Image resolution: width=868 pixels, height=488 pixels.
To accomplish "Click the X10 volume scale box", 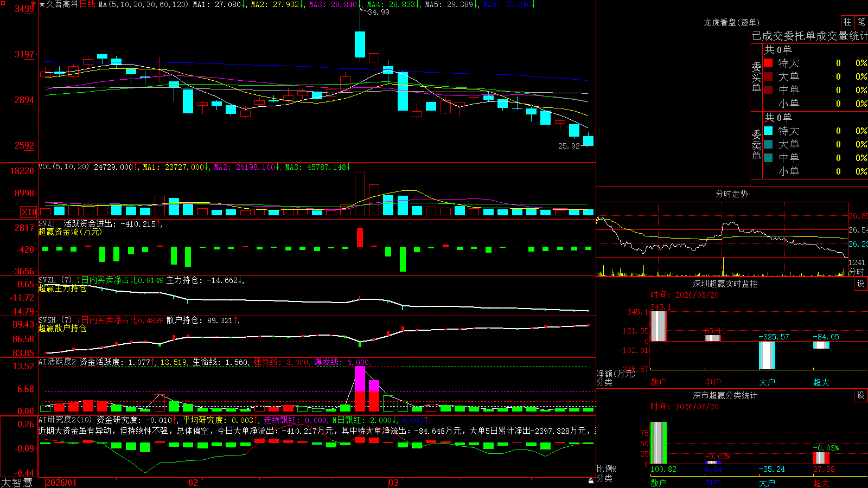I will pos(29,212).
